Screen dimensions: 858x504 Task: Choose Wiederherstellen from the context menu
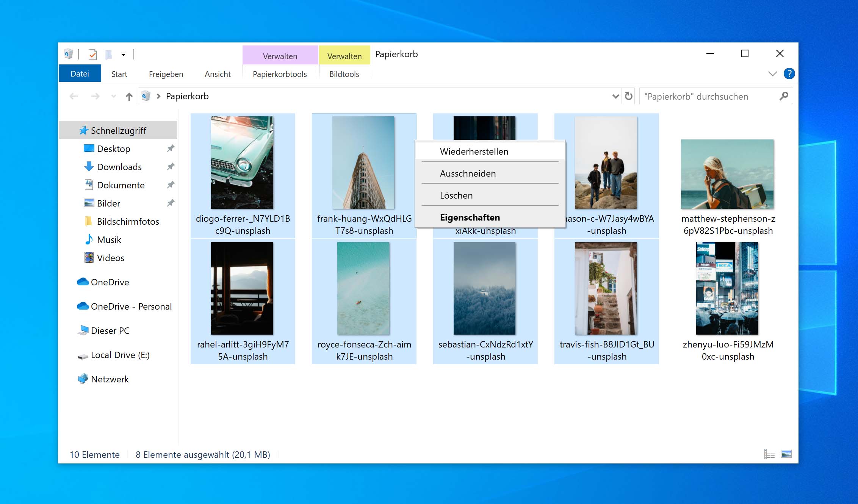[x=490, y=151]
